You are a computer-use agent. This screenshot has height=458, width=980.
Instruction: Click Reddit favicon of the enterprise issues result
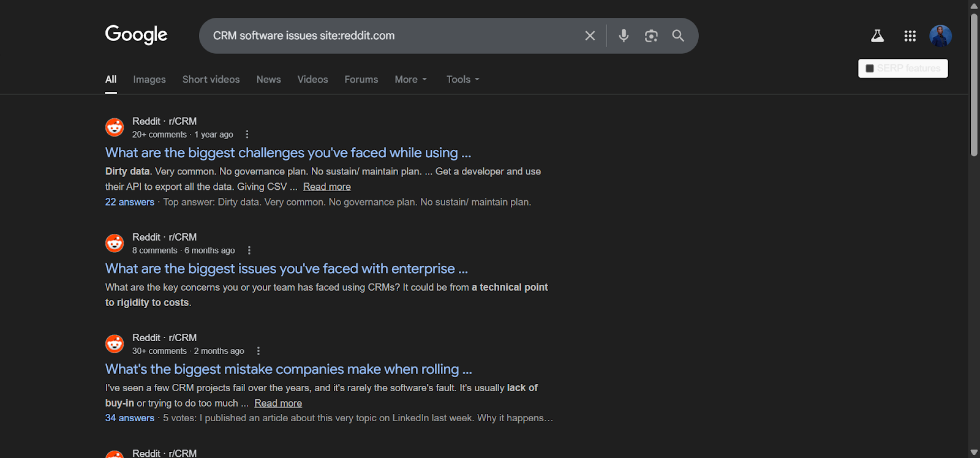tap(115, 243)
